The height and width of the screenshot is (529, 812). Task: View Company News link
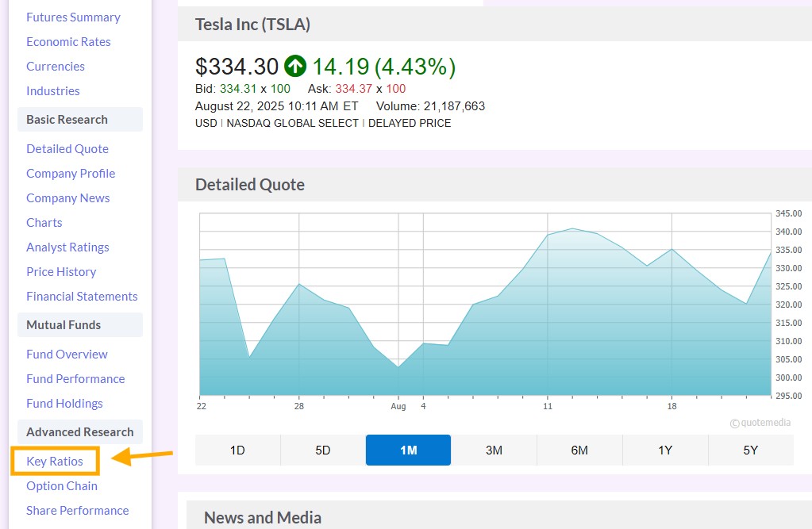coord(67,198)
